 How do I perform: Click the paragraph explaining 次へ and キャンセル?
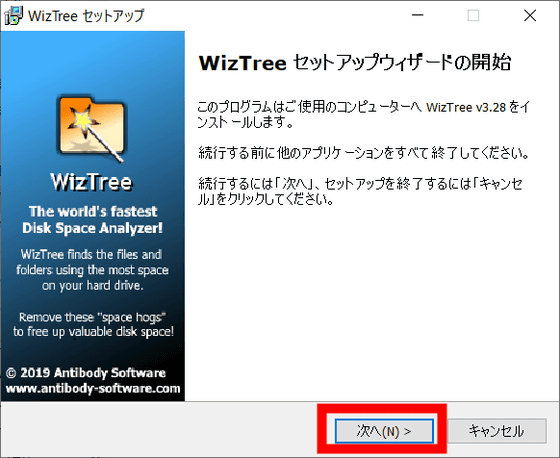[x=361, y=191]
